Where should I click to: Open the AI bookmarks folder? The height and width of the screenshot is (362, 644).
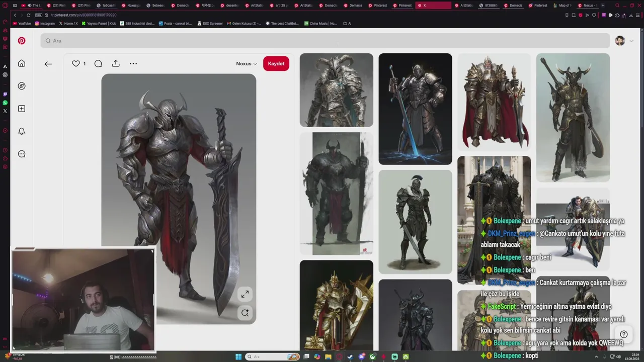pyautogui.click(x=347, y=24)
